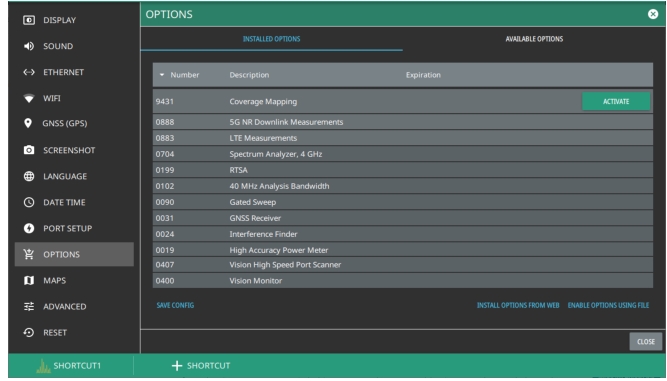Open Screenshot settings via camera icon

[29, 150]
